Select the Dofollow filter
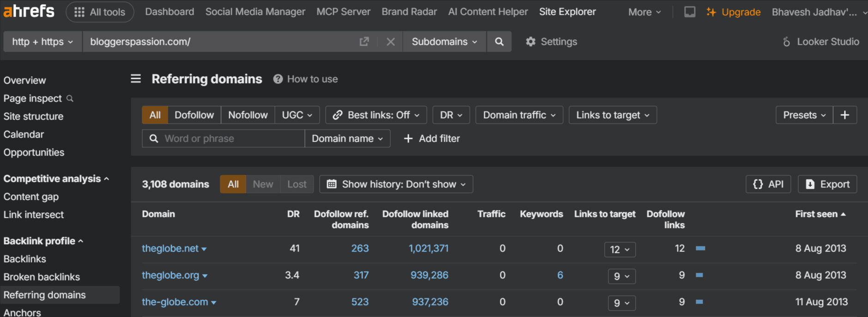Screen dimensions: 868x317 [194, 115]
